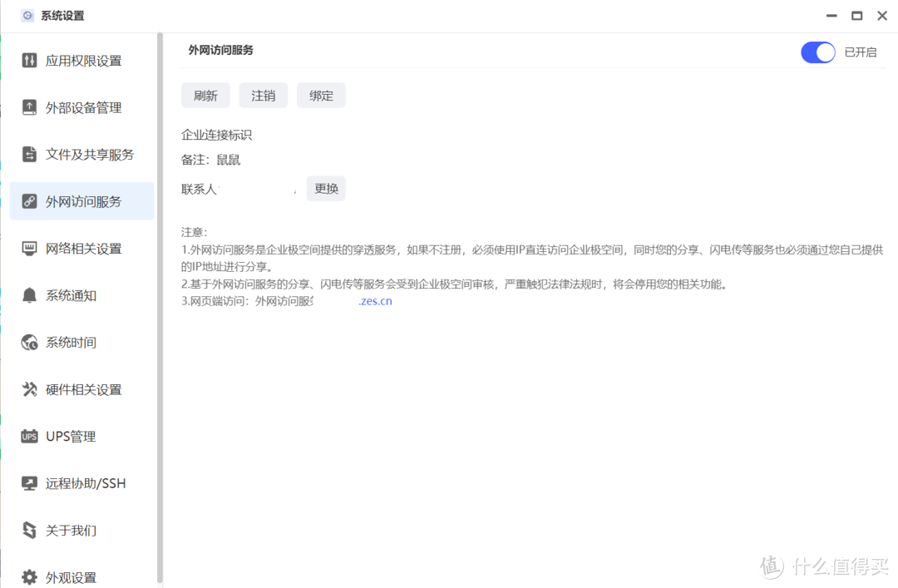The image size is (898, 588).
Task: Go to 文件及共享服务 settings
Action: [81, 154]
